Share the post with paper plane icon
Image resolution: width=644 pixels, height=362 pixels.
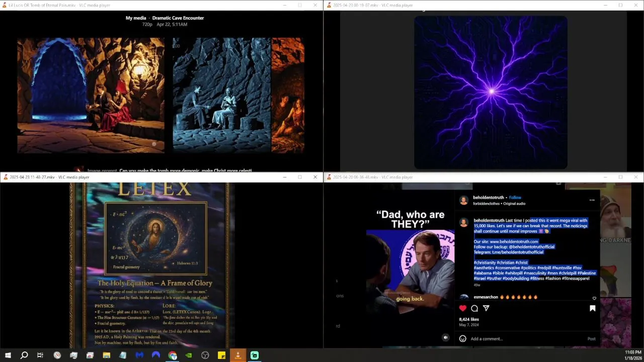(486, 308)
